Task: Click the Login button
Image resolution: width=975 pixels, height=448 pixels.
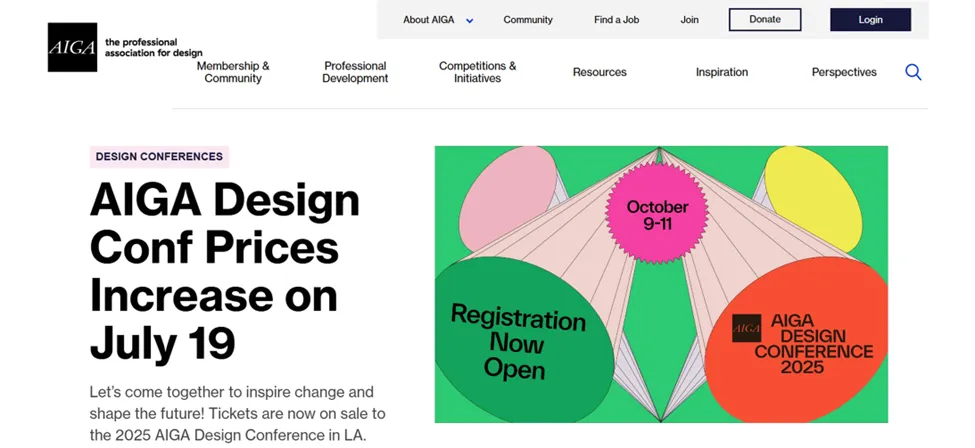Action: tap(871, 20)
